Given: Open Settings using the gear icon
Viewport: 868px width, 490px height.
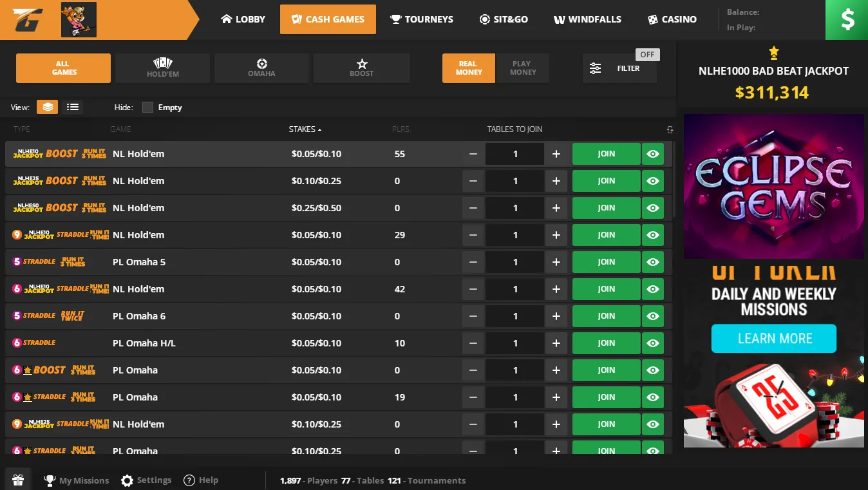Looking at the screenshot, I should pyautogui.click(x=127, y=479).
